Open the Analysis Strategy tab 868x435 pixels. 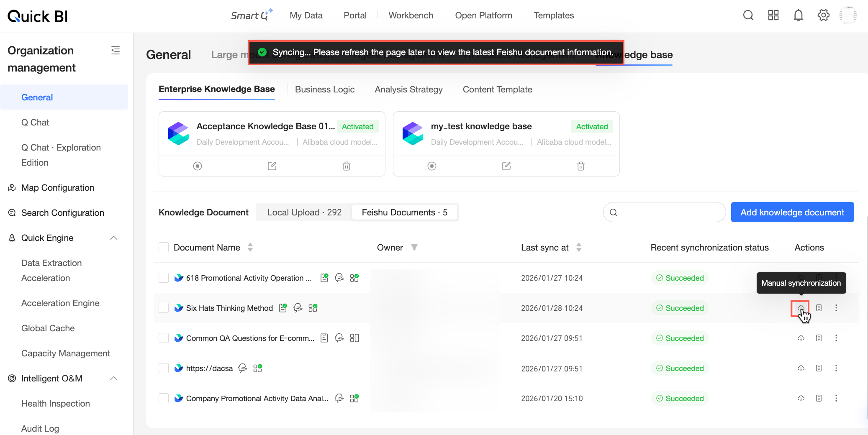click(x=408, y=89)
